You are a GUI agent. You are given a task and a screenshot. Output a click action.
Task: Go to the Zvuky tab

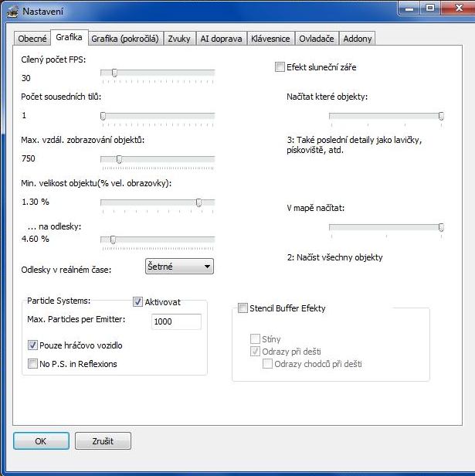pyautogui.click(x=178, y=39)
